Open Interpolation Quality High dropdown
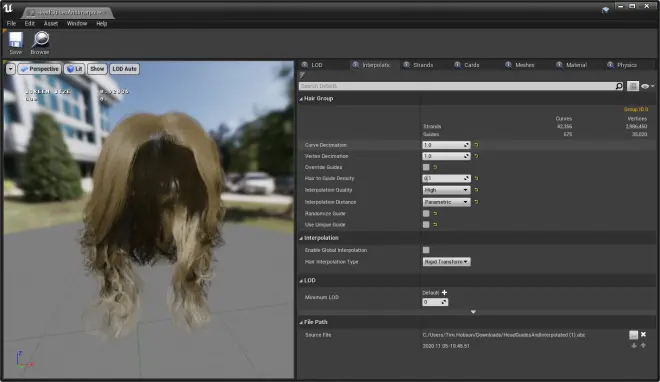 [x=446, y=190]
